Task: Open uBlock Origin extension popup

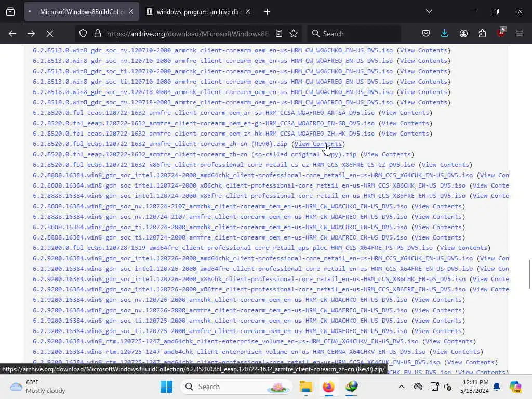Action: (x=501, y=33)
